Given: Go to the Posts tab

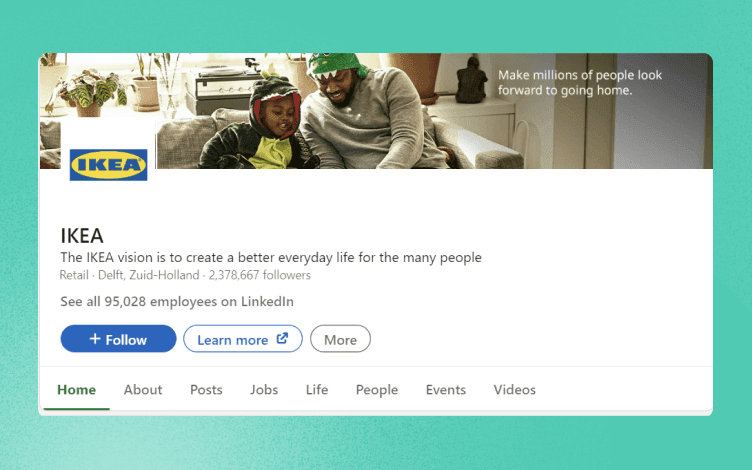Looking at the screenshot, I should pyautogui.click(x=206, y=389).
